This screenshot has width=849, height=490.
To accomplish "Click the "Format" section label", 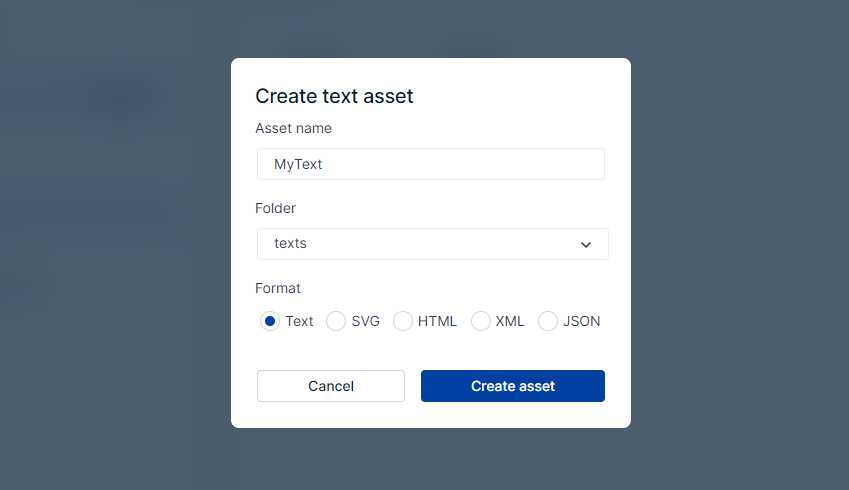I will point(278,288).
